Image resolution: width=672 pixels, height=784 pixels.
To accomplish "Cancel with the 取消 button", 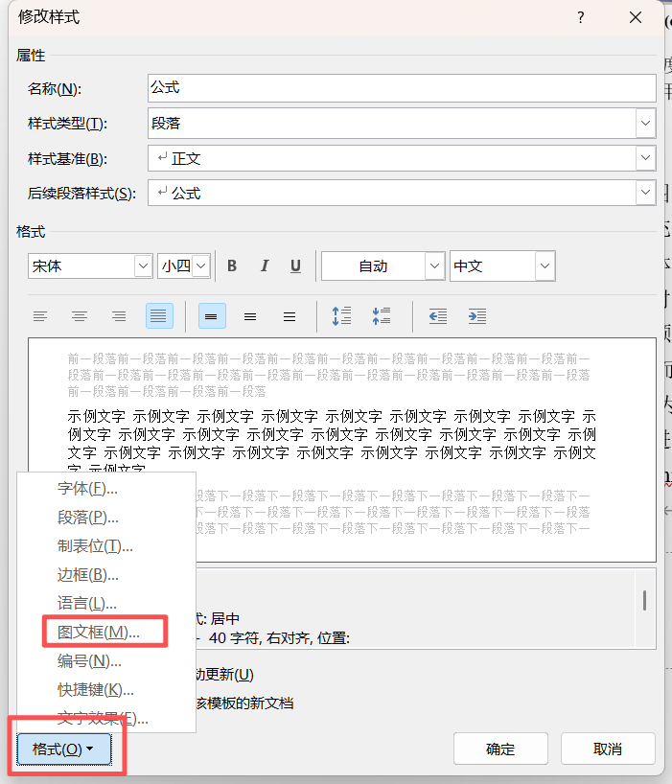I will [x=608, y=749].
